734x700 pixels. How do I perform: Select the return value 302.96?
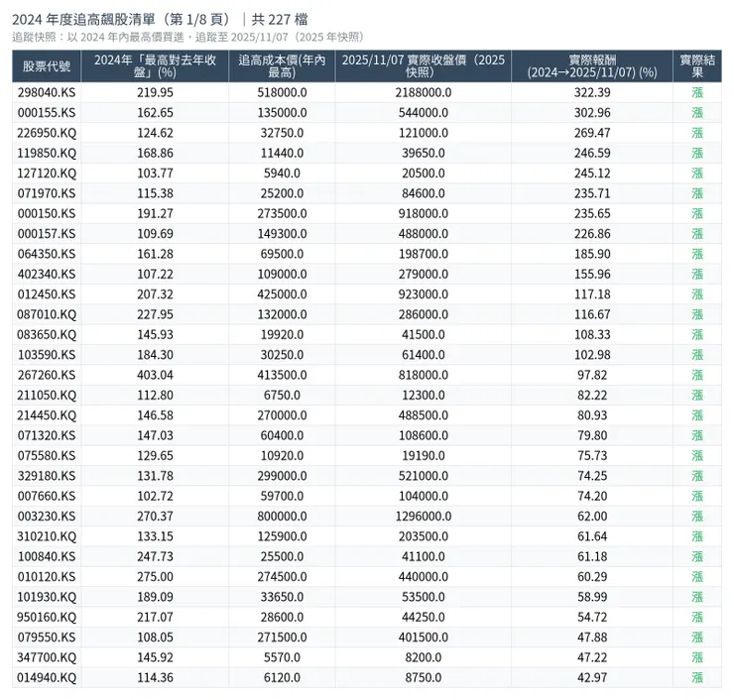[592, 113]
